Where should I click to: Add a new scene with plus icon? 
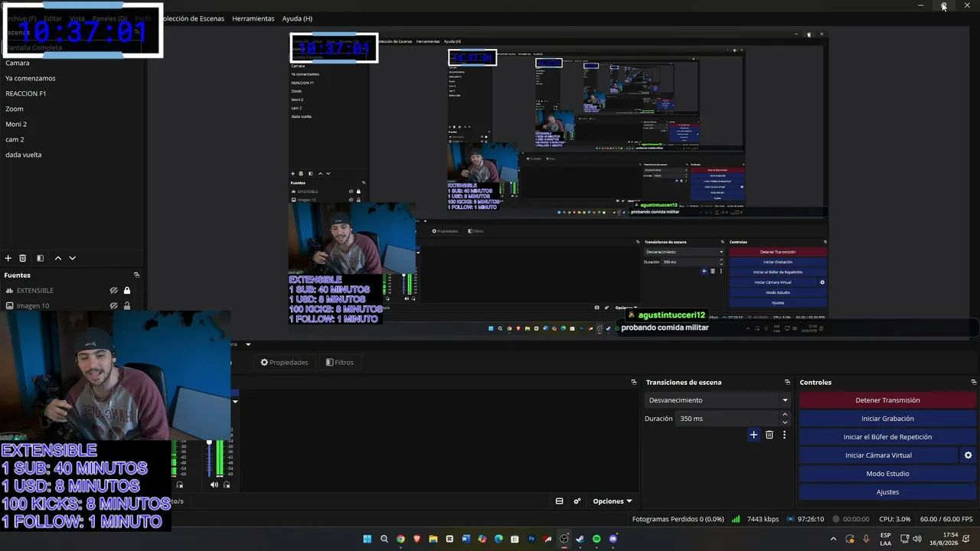8,259
